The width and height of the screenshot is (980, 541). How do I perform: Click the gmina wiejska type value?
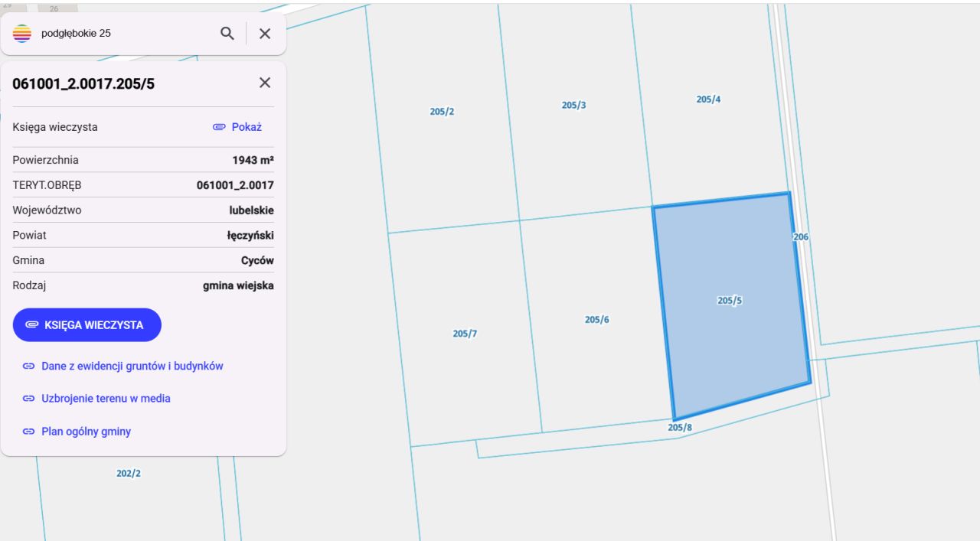pyautogui.click(x=238, y=285)
